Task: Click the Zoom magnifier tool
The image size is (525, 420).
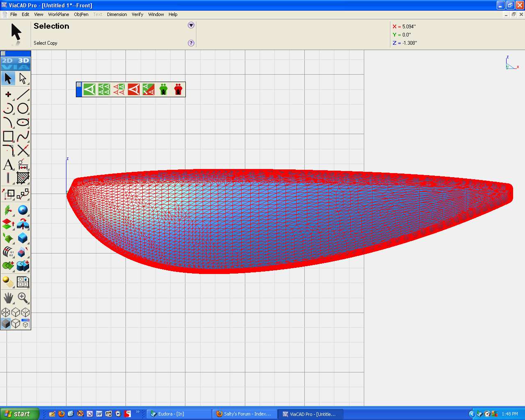Action: coord(23,297)
